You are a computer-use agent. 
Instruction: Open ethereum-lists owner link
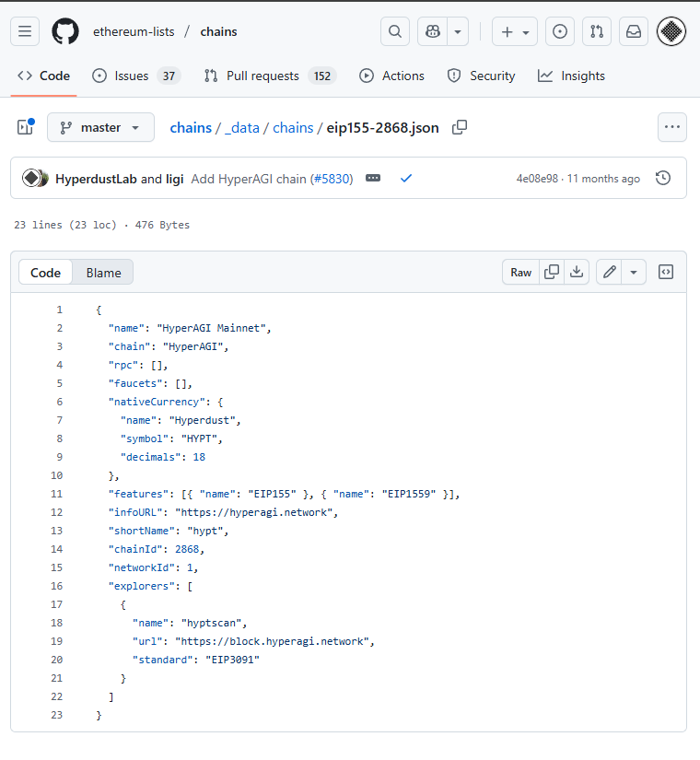(134, 31)
